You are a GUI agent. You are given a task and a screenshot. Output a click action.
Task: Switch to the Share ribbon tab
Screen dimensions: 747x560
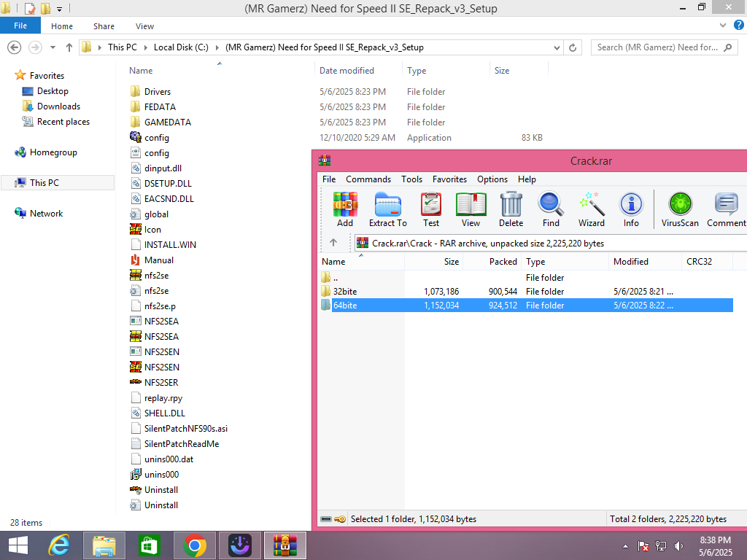(x=104, y=26)
